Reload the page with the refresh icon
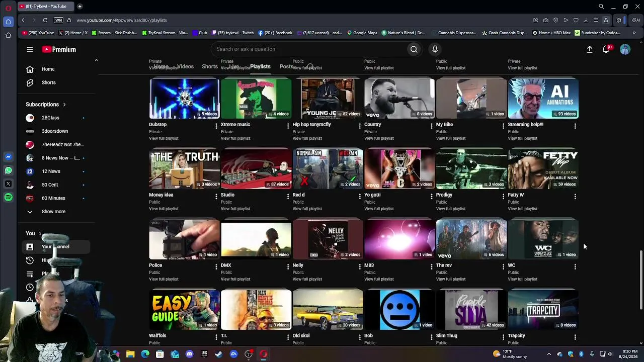Viewport: 644px width, 362px height. coord(45,20)
